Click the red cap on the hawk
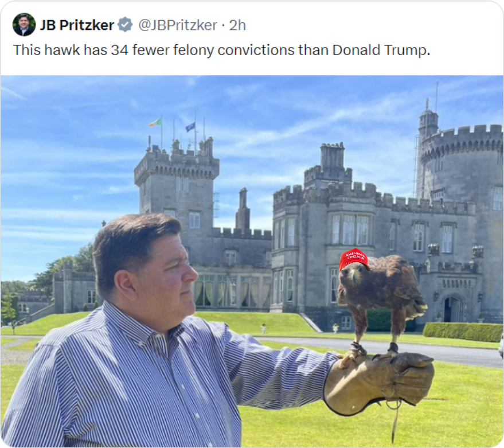This screenshot has height=448, width=504. pyautogui.click(x=353, y=259)
